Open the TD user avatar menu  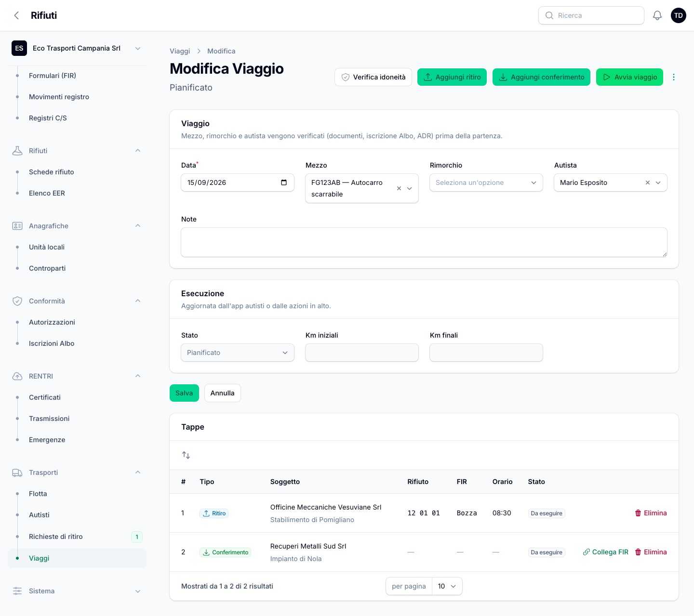point(679,15)
